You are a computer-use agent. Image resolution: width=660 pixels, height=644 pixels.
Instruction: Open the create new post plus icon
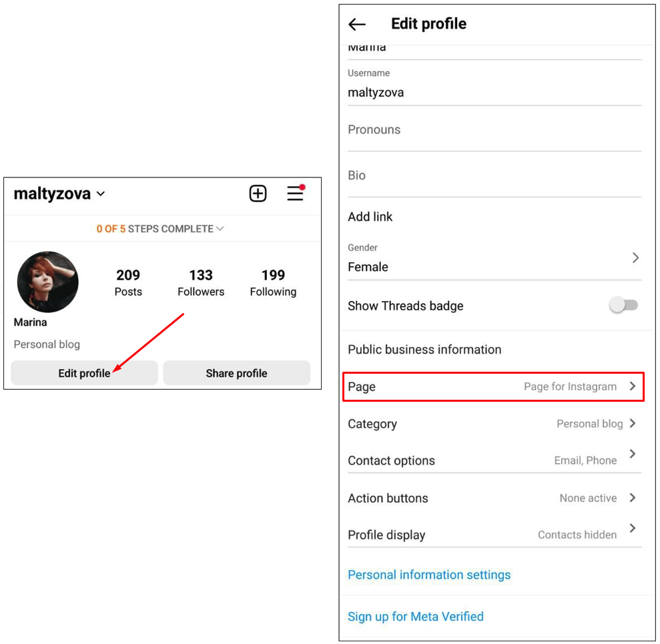258,194
